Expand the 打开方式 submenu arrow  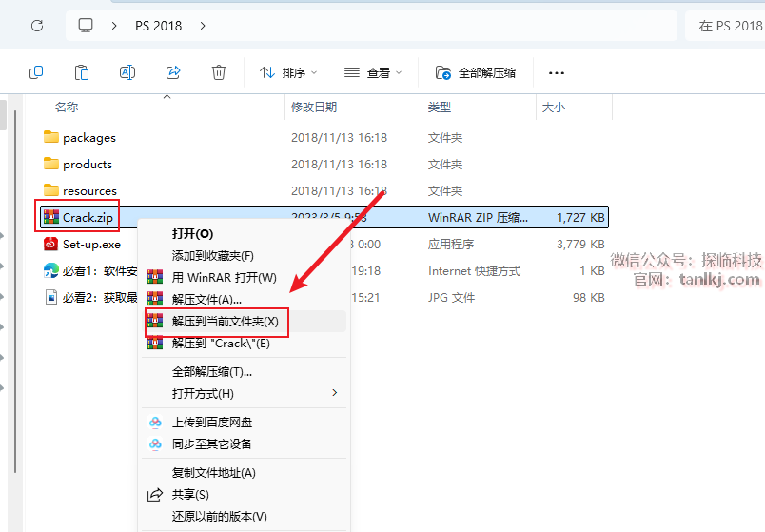point(334,393)
